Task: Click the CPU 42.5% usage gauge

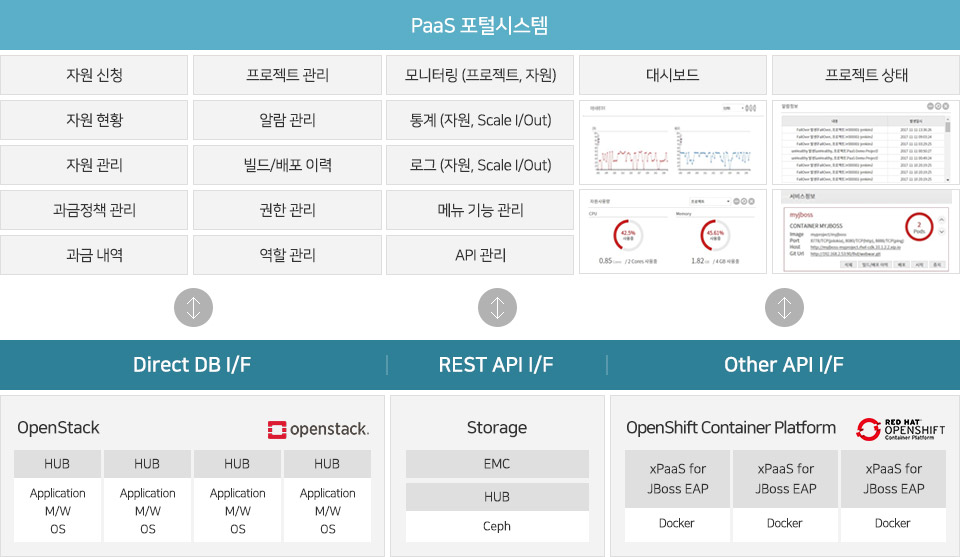Action: click(628, 235)
